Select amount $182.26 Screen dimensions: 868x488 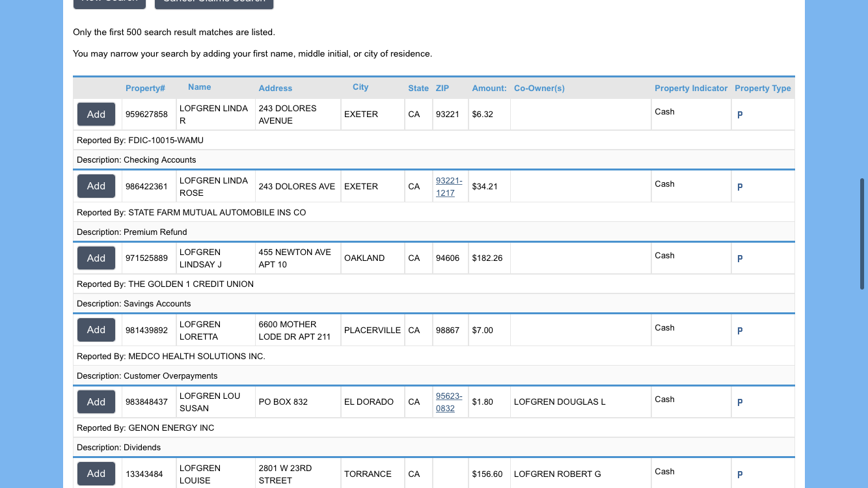(x=487, y=258)
